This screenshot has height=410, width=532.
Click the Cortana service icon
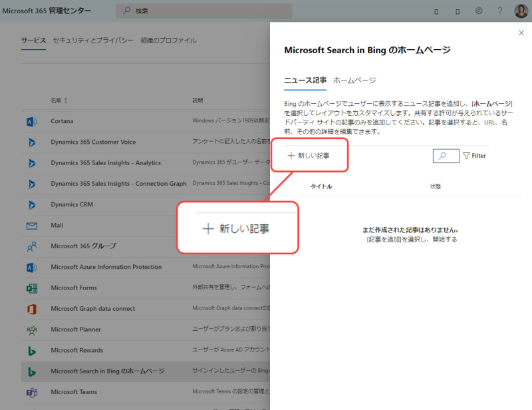click(32, 122)
